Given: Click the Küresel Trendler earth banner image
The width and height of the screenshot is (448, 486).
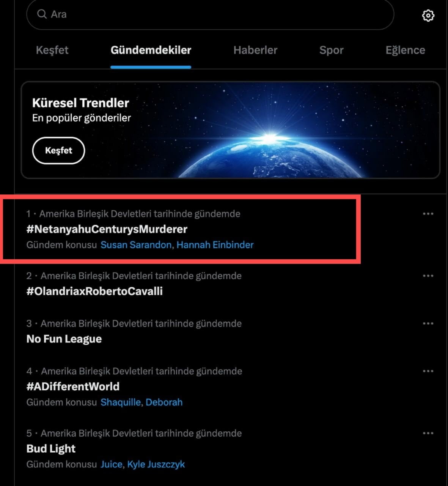Looking at the screenshot, I should (x=230, y=130).
